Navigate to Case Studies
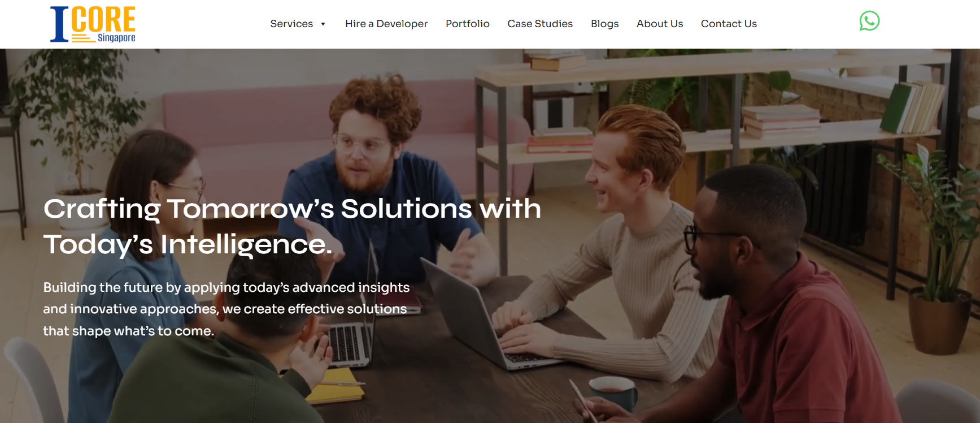Screen dimensions: 980x423 click(540, 24)
